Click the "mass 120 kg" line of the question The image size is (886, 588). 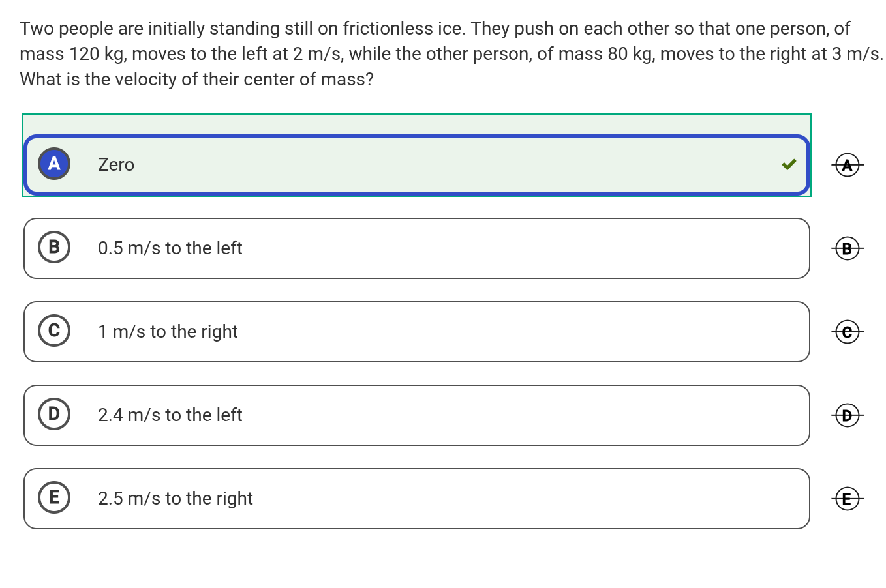point(451,54)
